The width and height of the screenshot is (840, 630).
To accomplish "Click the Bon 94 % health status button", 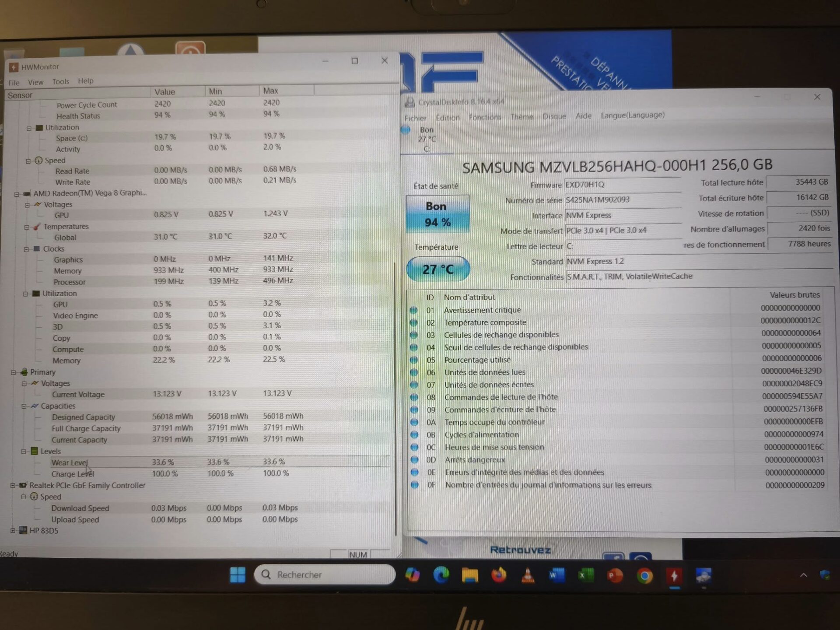I will point(437,214).
